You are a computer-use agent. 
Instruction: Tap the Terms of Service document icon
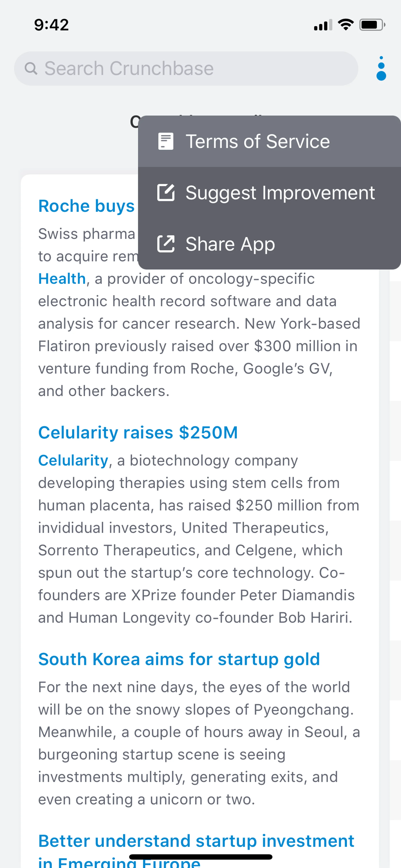pos(165,141)
